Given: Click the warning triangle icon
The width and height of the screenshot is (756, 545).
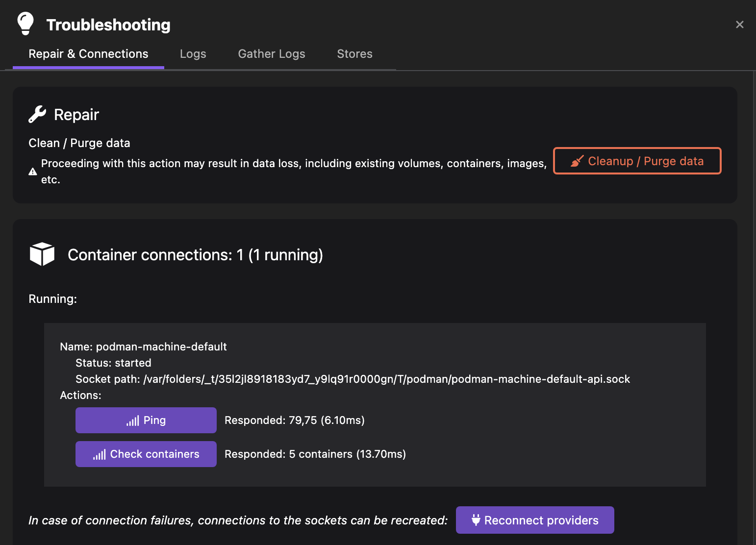Looking at the screenshot, I should click(33, 172).
